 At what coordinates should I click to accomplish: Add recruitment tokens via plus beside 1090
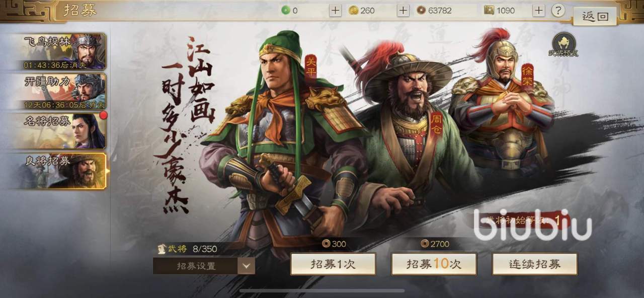539,10
